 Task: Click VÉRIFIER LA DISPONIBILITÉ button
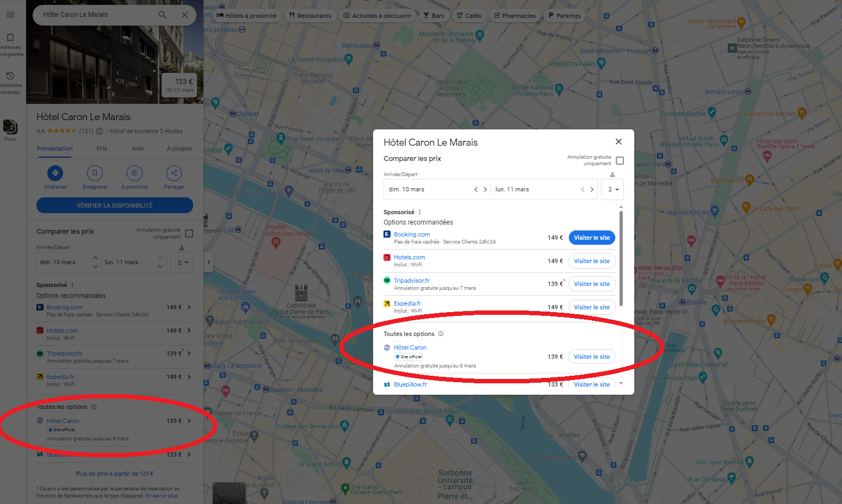pos(115,206)
